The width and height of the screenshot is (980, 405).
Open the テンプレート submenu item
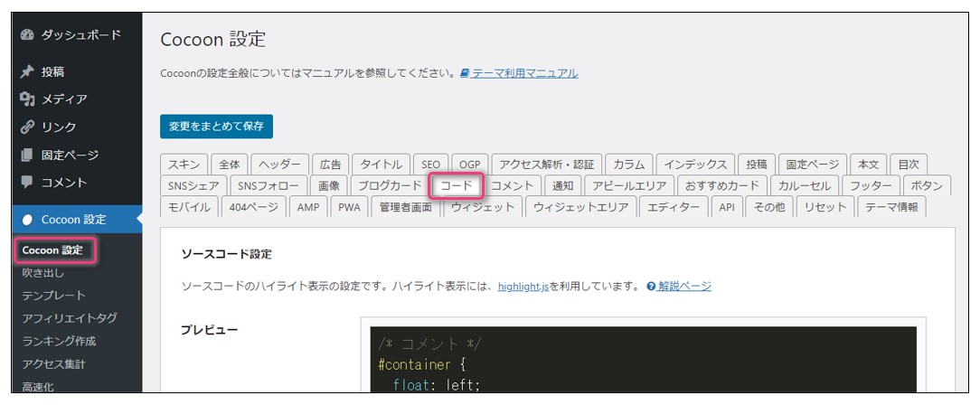pos(53,296)
